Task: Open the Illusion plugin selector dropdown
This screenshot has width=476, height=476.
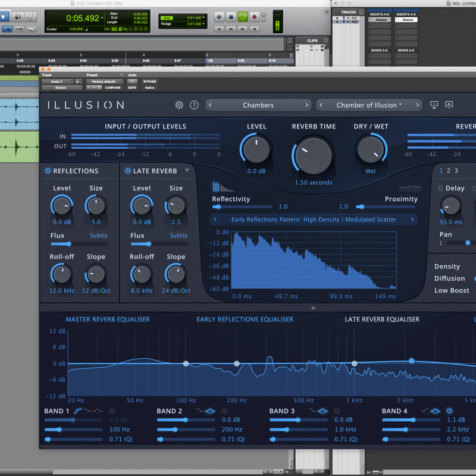Action: click(62, 87)
